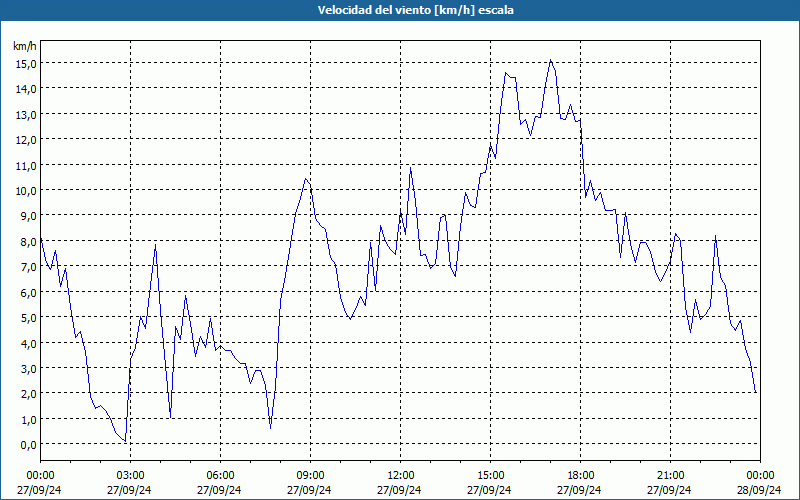The height and width of the screenshot is (500, 800).
Task: Click the '3,0' y-axis value
Action: coord(28,368)
